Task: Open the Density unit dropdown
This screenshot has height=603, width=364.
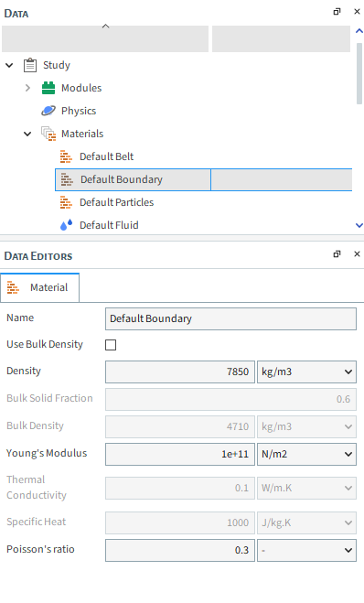Action: [306, 371]
